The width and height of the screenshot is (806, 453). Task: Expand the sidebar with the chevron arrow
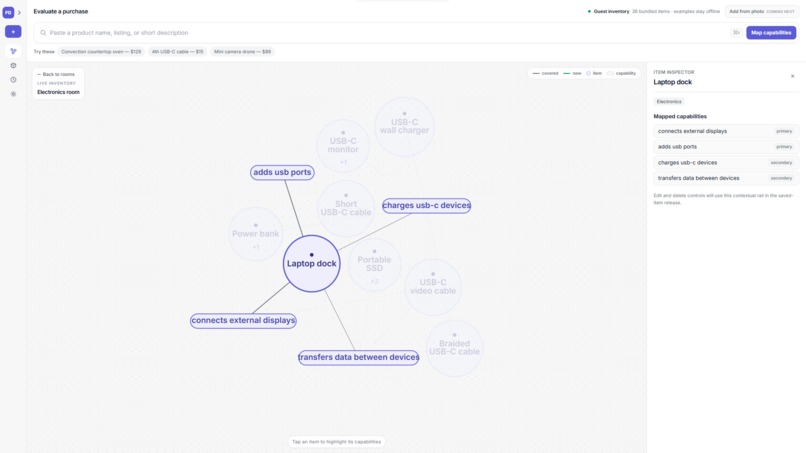pos(20,12)
